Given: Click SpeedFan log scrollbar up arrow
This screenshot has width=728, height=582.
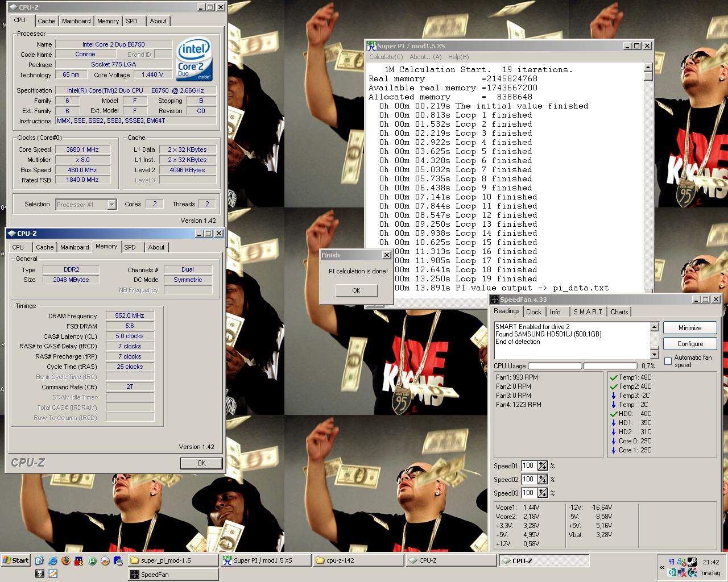Looking at the screenshot, I should coord(654,327).
